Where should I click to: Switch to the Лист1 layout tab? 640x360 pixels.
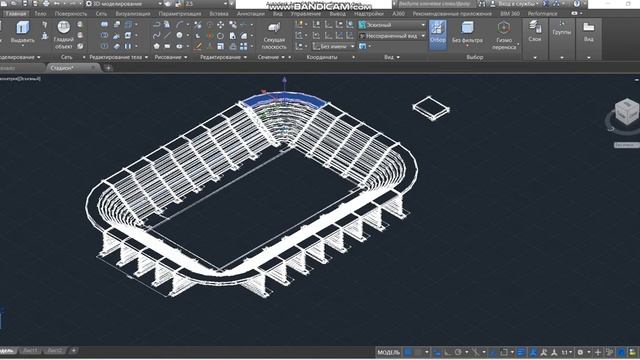click(x=31, y=351)
